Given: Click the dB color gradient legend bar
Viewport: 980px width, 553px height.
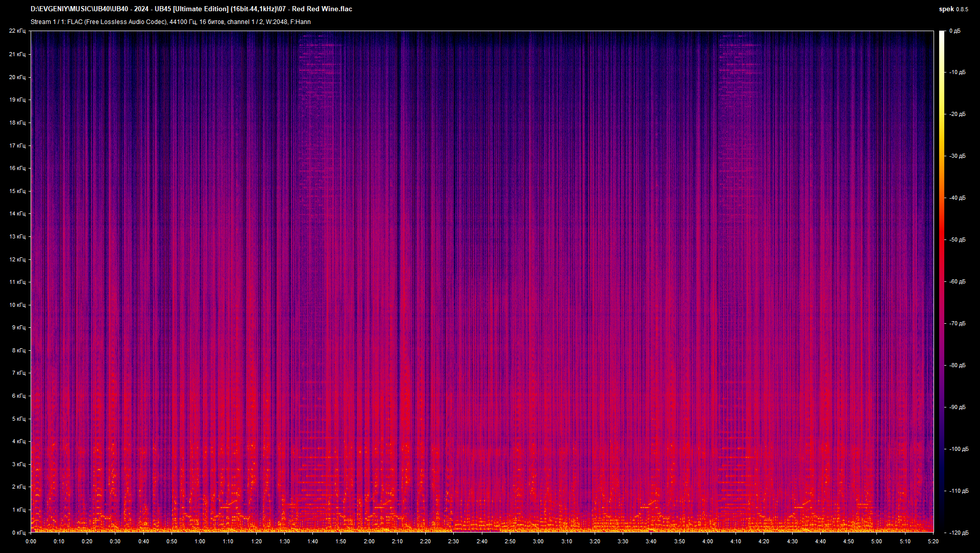Looking at the screenshot, I should 942,282.
